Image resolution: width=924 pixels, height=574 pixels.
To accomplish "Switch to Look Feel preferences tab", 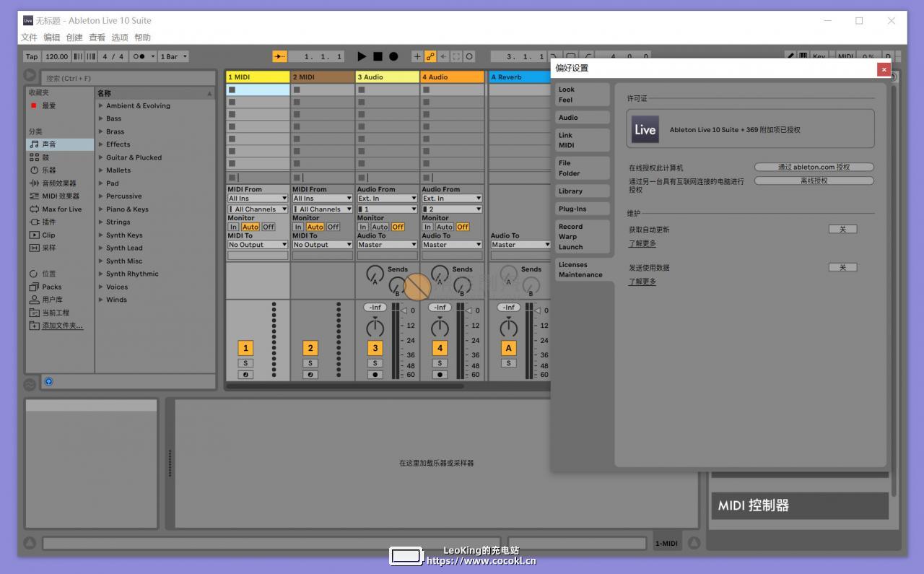I will 583,95.
